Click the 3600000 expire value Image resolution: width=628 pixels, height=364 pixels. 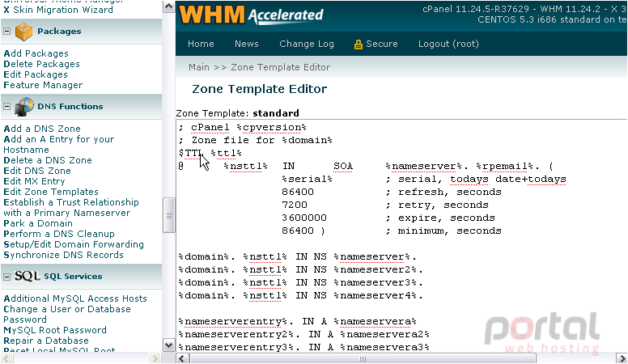(x=304, y=218)
